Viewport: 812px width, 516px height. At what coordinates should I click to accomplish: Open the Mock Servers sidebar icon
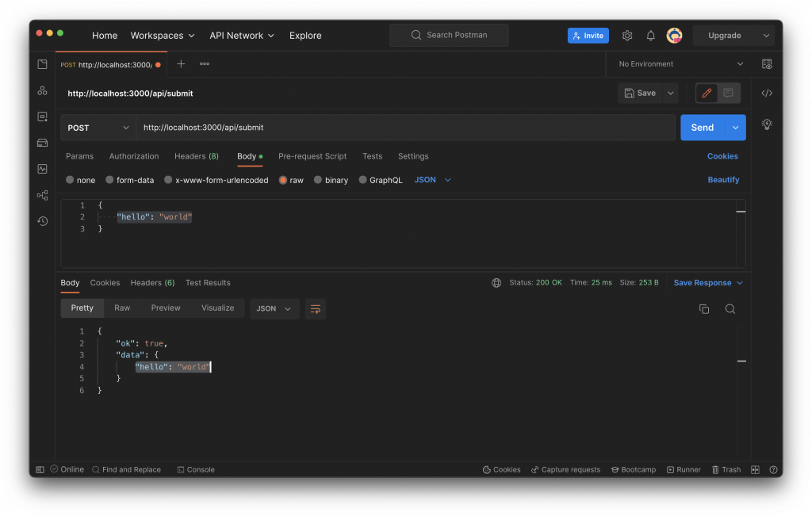click(43, 143)
